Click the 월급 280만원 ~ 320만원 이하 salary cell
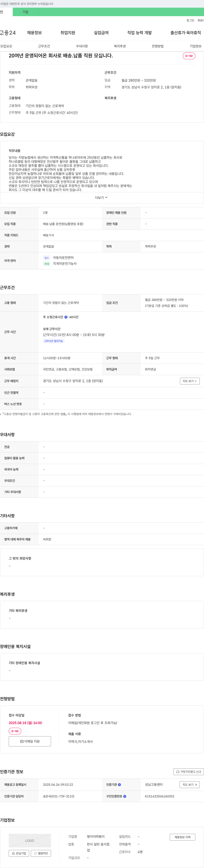The height and width of the screenshot is (868, 204). click(x=164, y=300)
